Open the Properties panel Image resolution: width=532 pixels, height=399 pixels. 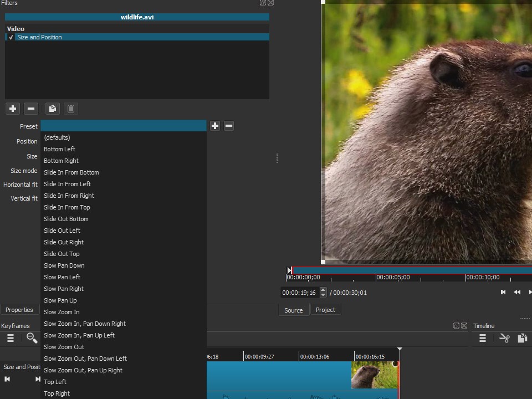pos(19,310)
